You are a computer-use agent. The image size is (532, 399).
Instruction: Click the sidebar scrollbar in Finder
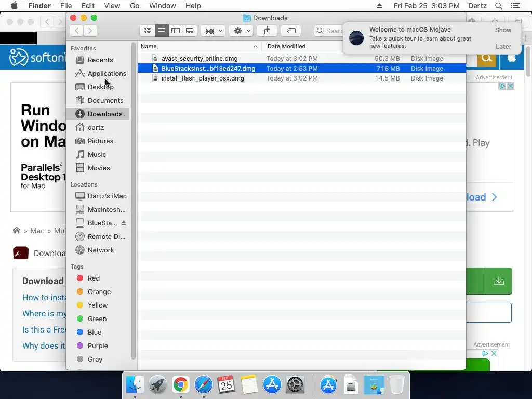134,200
